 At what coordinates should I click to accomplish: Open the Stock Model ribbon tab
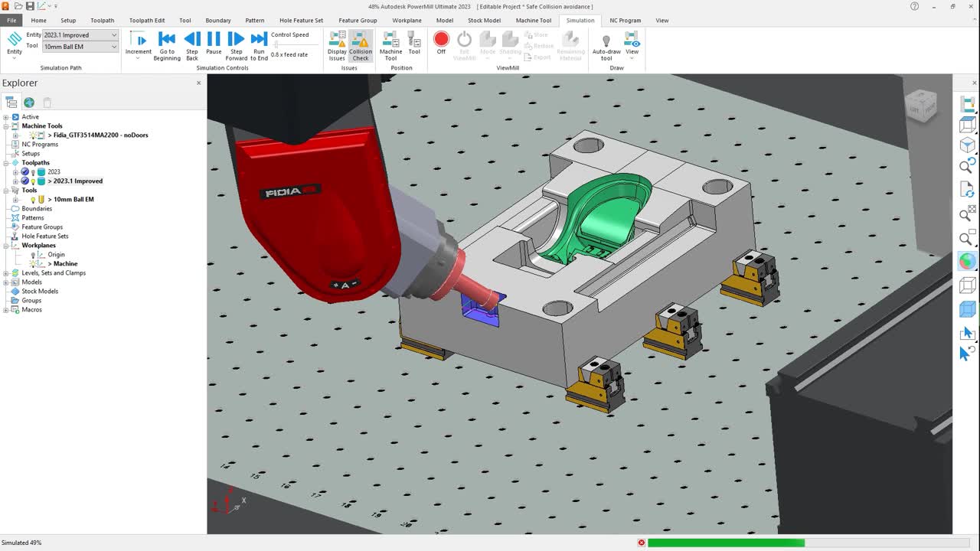click(x=484, y=21)
